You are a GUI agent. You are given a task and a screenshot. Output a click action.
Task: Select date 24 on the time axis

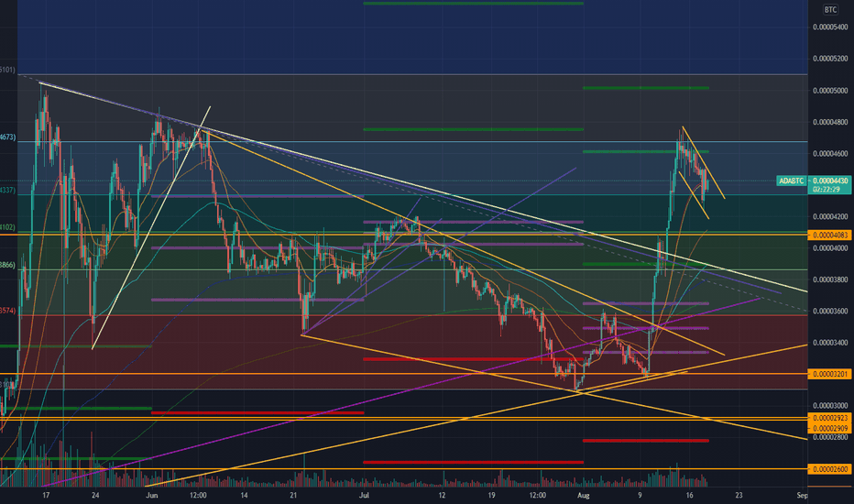[95, 495]
